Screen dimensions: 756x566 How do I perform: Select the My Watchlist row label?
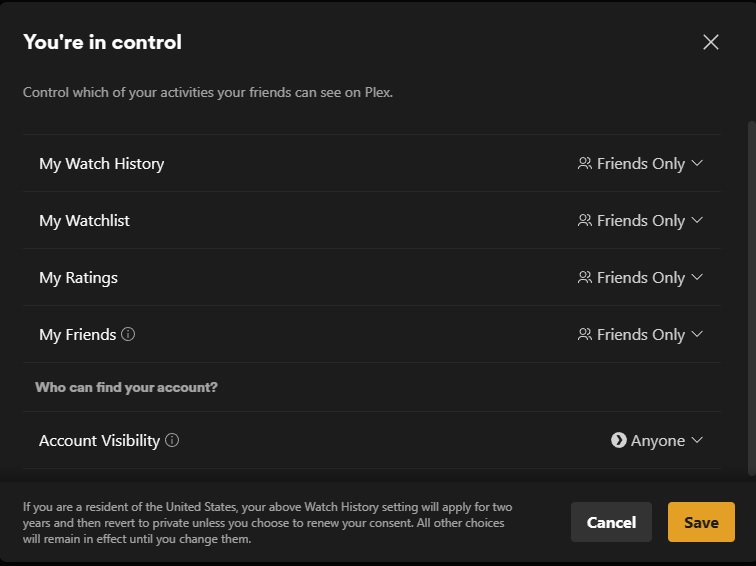pyautogui.click(x=84, y=221)
